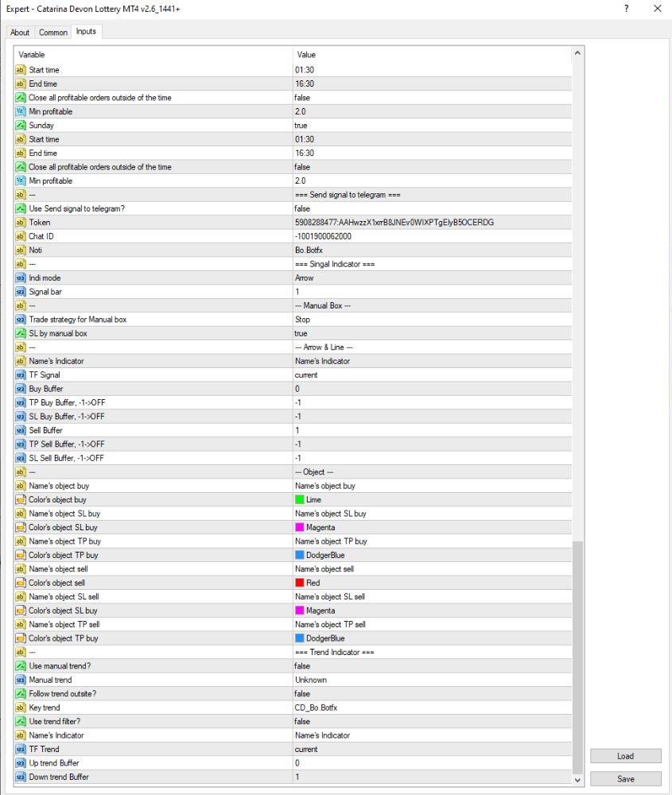Select the icon next to Chat ID
Viewport: 672px width, 795px height.
pos(21,236)
